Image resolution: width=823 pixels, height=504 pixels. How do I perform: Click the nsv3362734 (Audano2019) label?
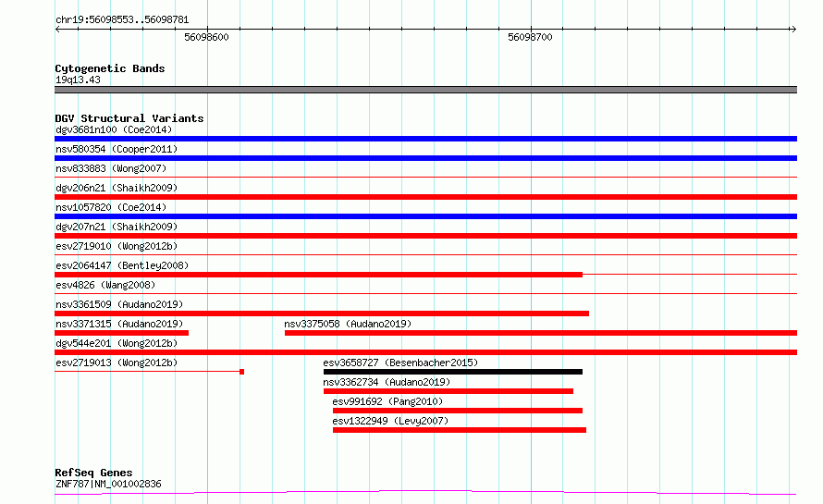[387, 382]
